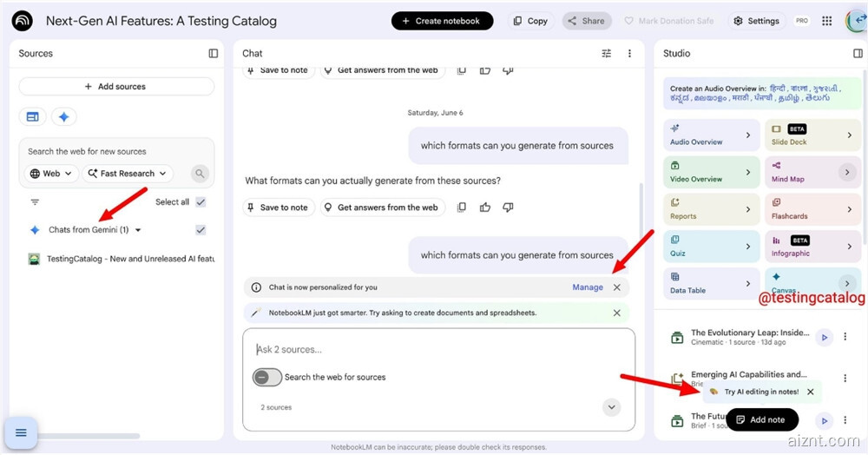868x455 pixels.
Task: Toggle Search the web for sources switch
Action: click(x=267, y=377)
